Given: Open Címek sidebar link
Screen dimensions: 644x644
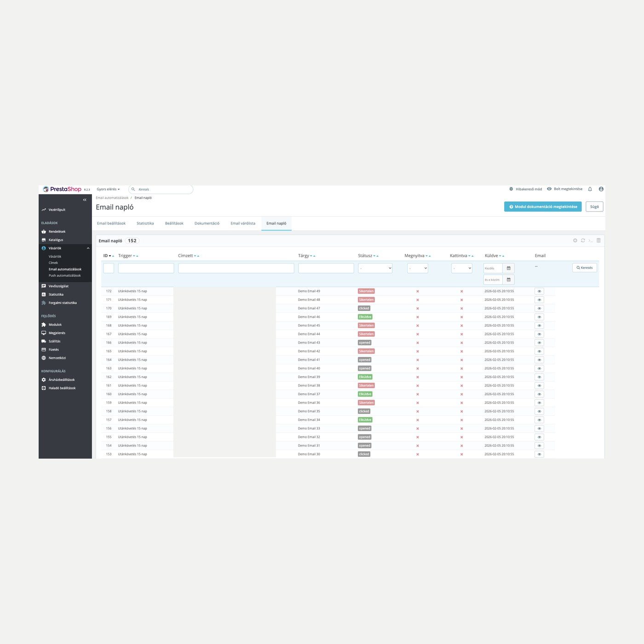Looking at the screenshot, I should 53,263.
